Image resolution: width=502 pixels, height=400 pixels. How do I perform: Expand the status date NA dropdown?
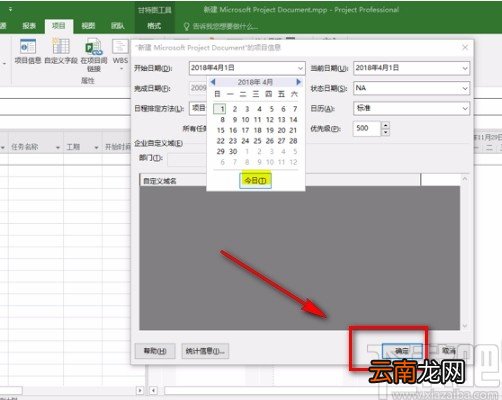coord(465,88)
